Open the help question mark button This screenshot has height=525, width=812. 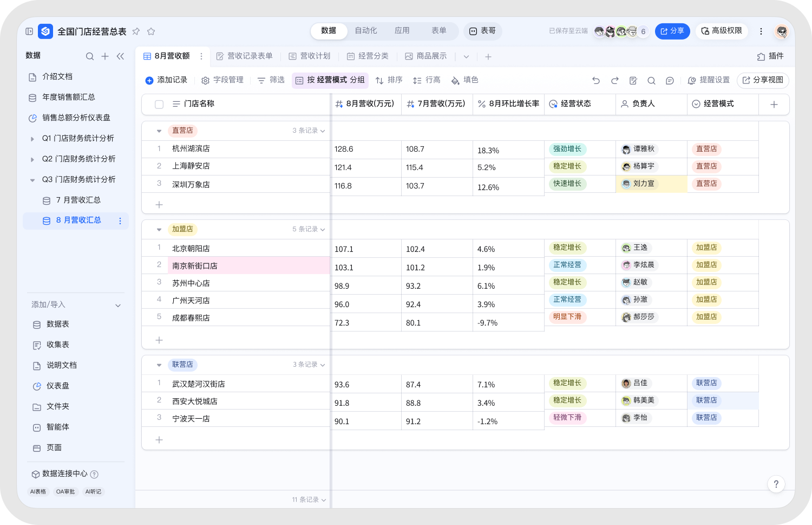(x=776, y=484)
